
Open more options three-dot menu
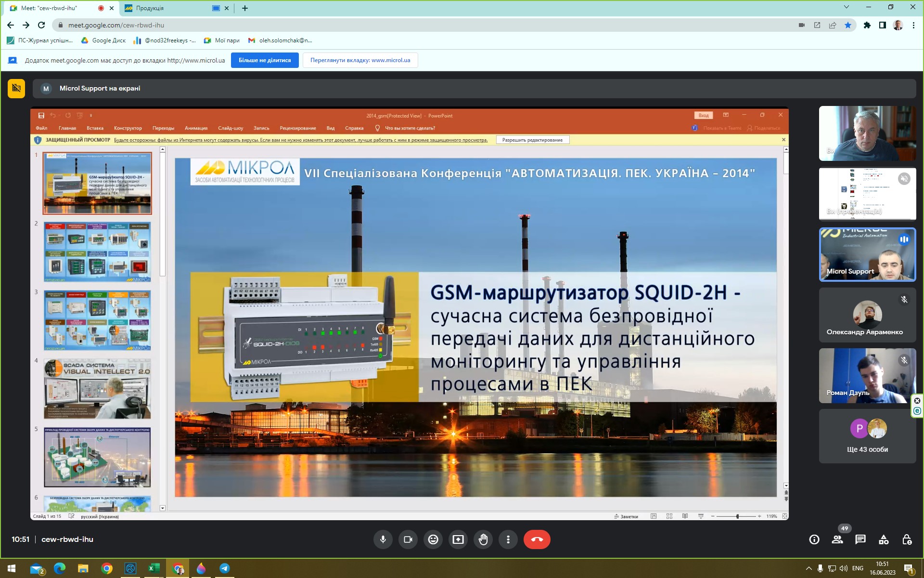[508, 539]
